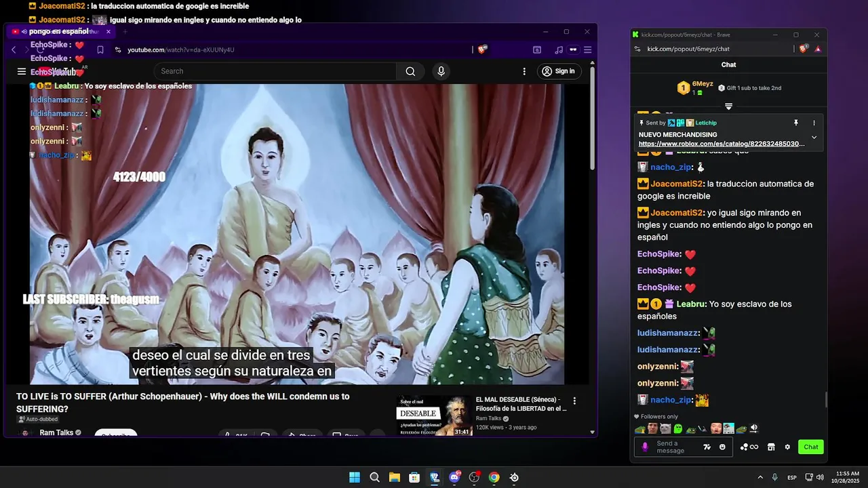Unpin the pinned message with pin icon
Screen dimensions: 868x488
pyautogui.click(x=796, y=123)
